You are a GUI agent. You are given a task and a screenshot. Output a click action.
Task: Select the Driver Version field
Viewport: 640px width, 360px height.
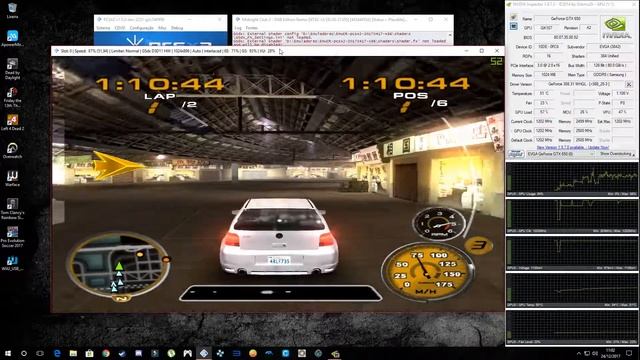(x=579, y=84)
